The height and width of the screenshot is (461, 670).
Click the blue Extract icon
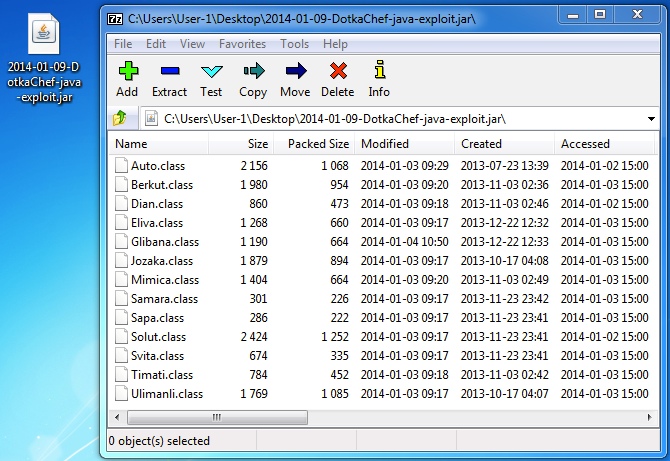click(x=169, y=71)
